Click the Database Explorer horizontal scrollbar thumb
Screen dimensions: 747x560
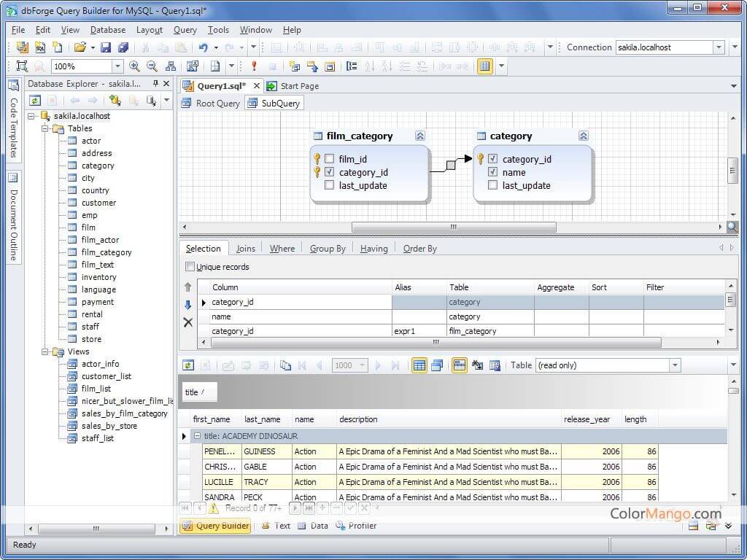point(96,529)
